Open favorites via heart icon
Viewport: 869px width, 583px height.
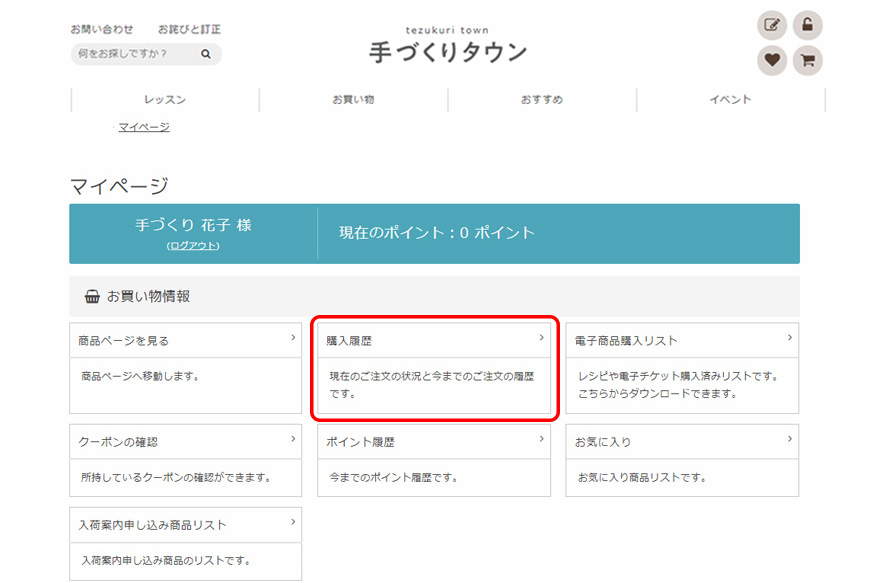772,60
